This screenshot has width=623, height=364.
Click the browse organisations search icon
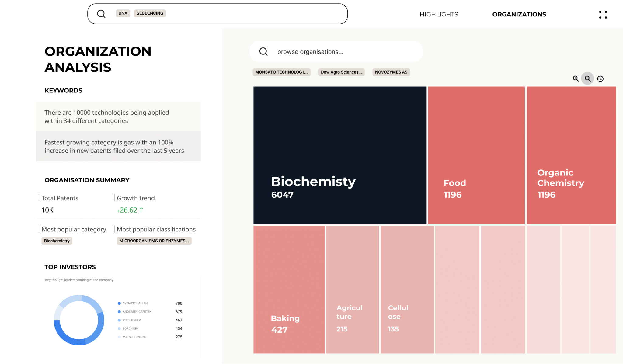263,52
